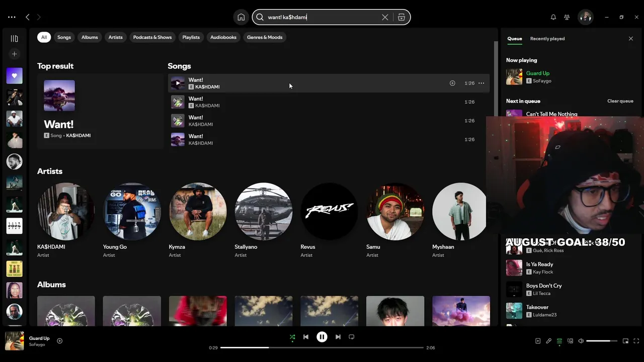Open the Guard Up title in player bar
Image resolution: width=644 pixels, height=362 pixels.
(39, 338)
